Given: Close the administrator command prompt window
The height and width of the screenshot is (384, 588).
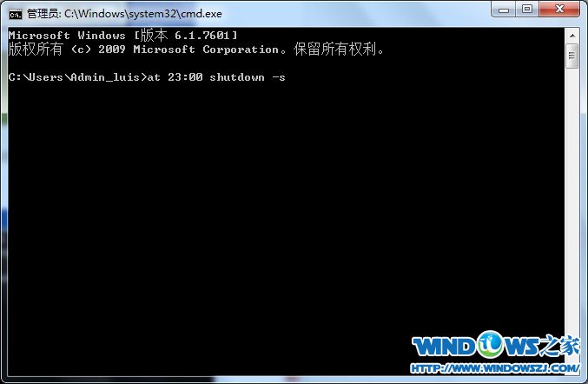Looking at the screenshot, I should click(559, 9).
